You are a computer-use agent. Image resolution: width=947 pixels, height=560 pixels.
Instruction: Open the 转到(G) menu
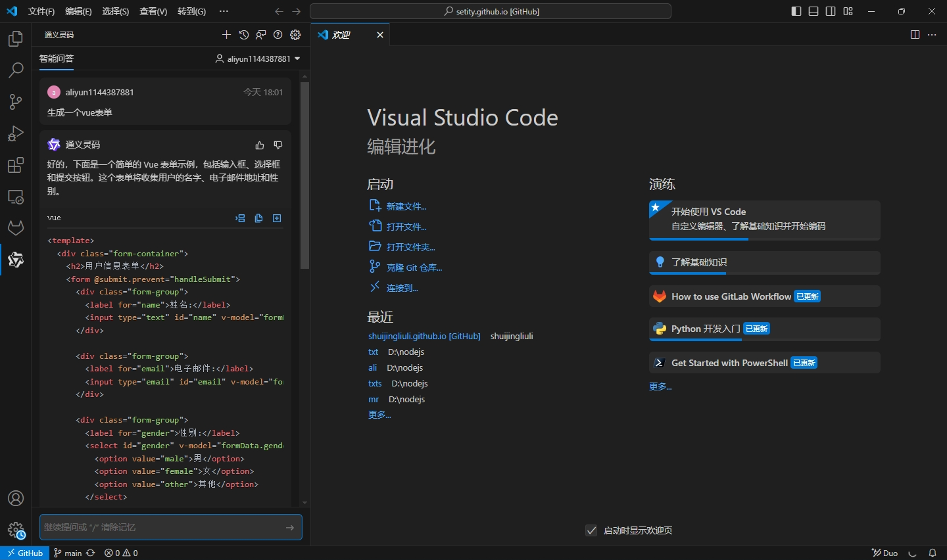coord(191,11)
